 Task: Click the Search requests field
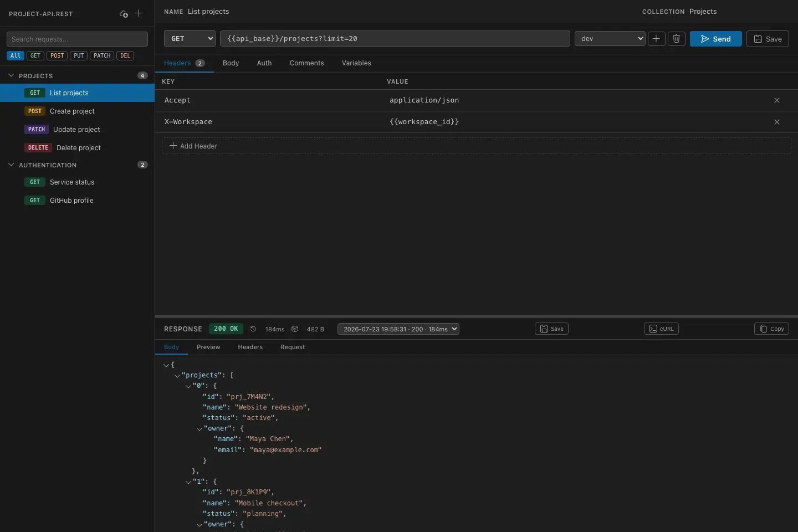(77, 39)
